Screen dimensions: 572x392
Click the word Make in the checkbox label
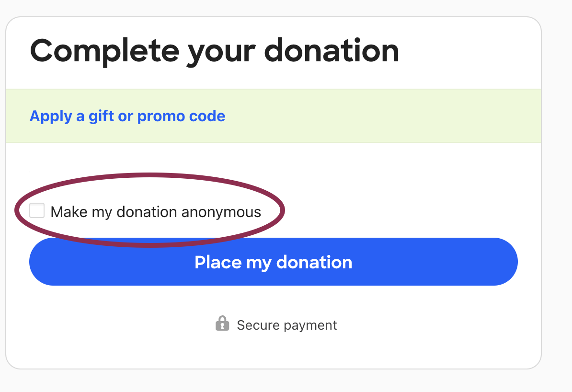click(x=69, y=212)
